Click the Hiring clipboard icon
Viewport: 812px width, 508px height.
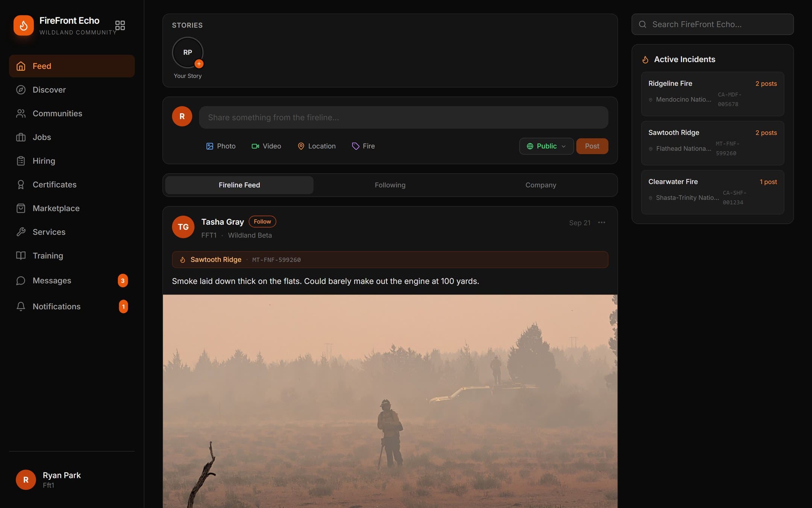pos(21,161)
